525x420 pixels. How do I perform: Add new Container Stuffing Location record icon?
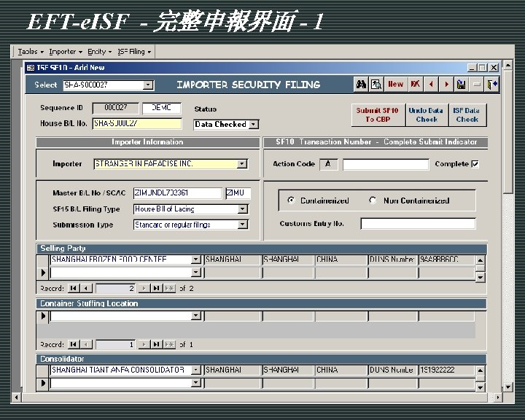169,344
